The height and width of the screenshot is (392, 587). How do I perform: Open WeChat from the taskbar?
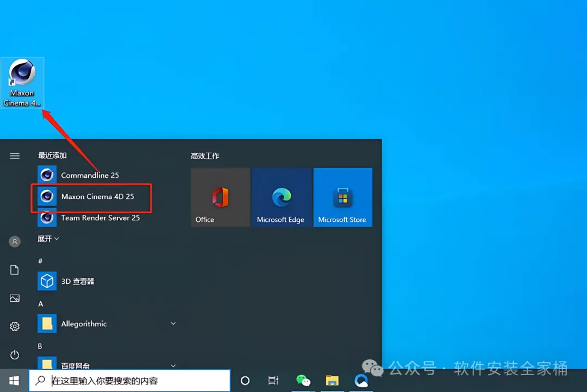click(x=303, y=381)
